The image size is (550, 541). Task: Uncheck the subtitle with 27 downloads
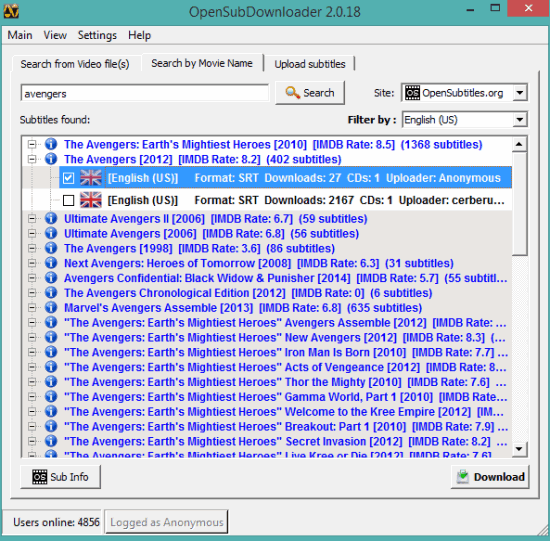coord(68,178)
